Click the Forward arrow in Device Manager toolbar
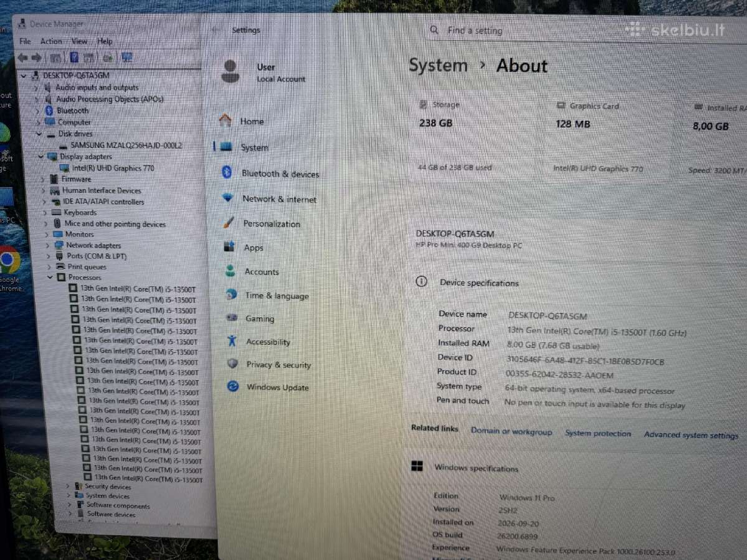 (x=37, y=57)
